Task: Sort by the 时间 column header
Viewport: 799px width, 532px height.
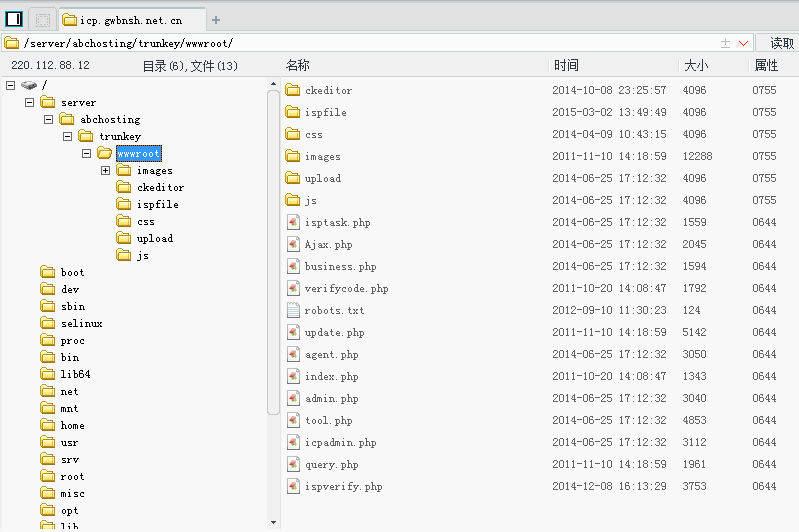Action: point(566,65)
